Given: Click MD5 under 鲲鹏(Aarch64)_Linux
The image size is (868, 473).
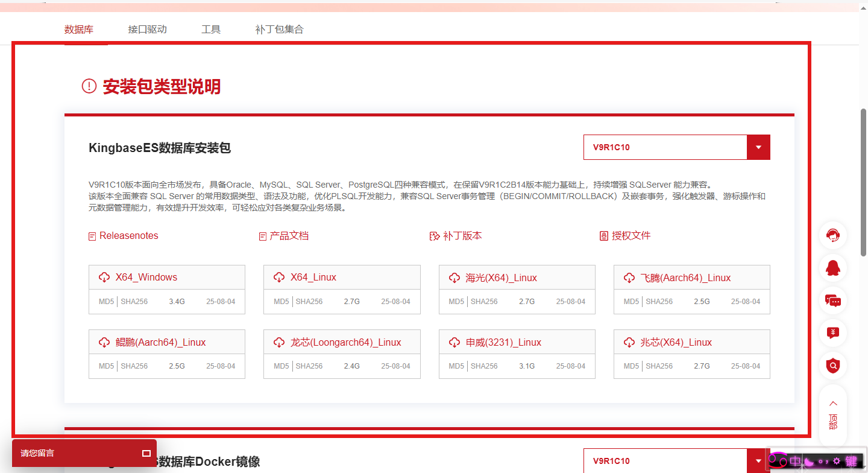Looking at the screenshot, I should [x=106, y=366].
